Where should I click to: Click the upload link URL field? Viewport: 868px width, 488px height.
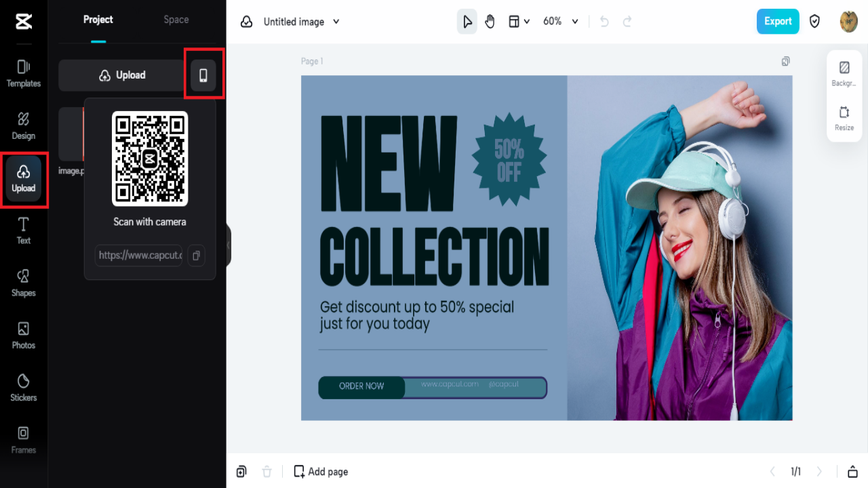tap(138, 256)
